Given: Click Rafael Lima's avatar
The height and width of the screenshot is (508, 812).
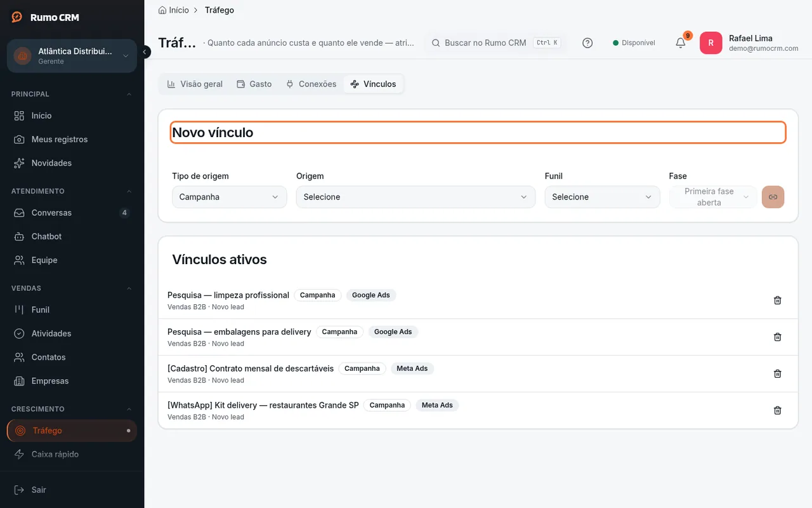Looking at the screenshot, I should [x=710, y=43].
